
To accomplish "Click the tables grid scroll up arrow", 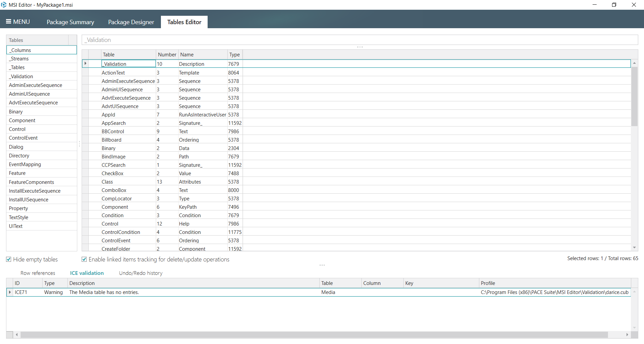I will click(x=634, y=63).
